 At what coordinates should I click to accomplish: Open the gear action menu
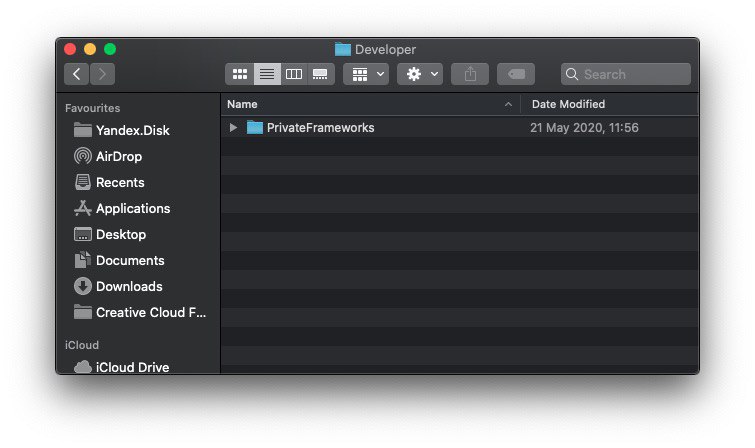[420, 74]
